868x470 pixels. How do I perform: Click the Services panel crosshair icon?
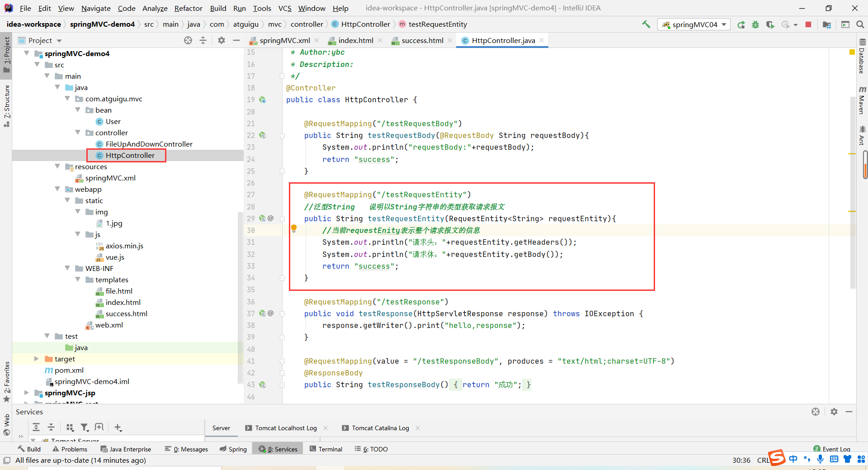click(816, 412)
